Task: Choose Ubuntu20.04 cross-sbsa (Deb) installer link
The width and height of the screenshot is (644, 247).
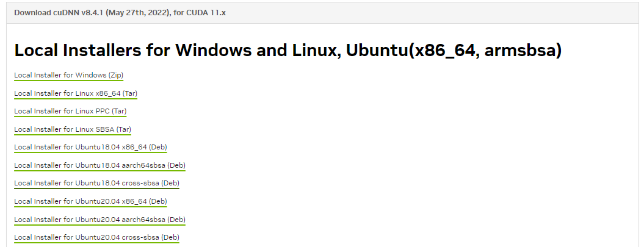Action: (96, 237)
